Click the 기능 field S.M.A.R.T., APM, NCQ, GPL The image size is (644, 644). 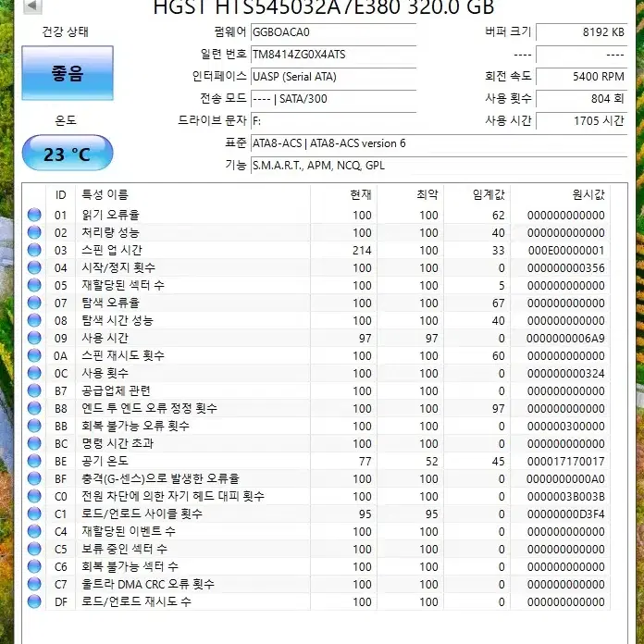(440, 165)
